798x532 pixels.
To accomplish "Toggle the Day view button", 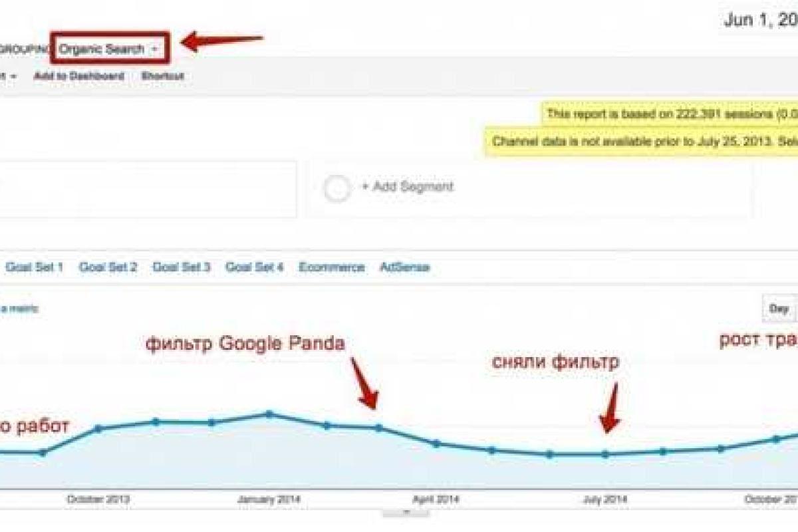I will tap(778, 309).
